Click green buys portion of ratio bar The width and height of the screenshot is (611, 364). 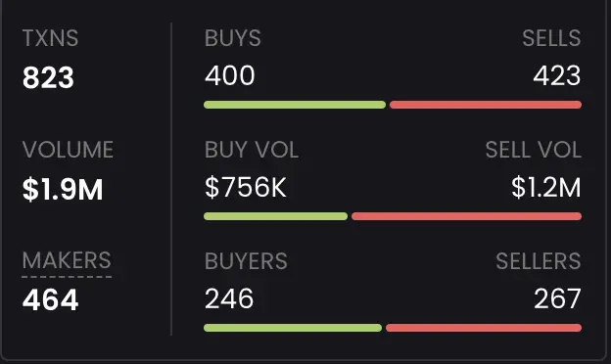[295, 105]
